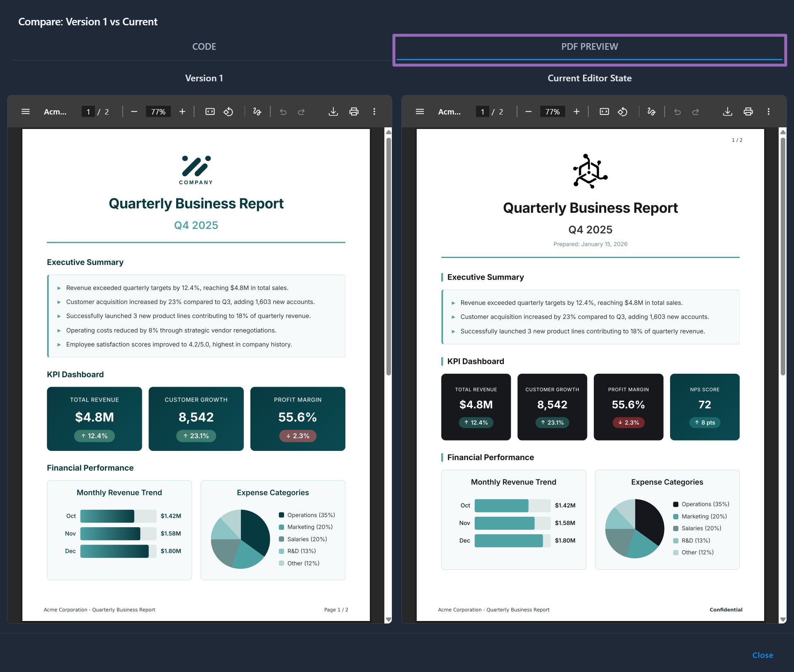The image size is (794, 672).
Task: Toggle draw mode in the Current Editor viewer
Action: coord(651,111)
